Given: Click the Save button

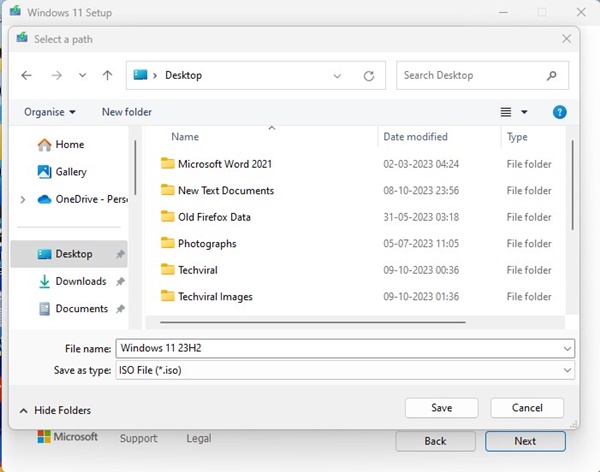Looking at the screenshot, I should point(442,408).
